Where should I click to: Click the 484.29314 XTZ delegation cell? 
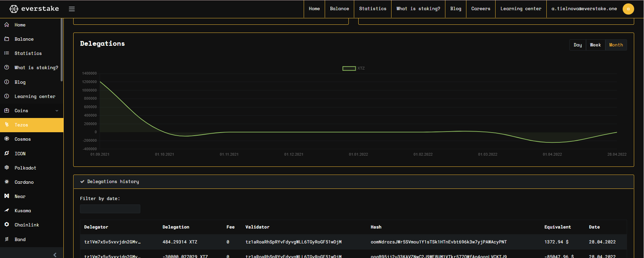pos(180,242)
